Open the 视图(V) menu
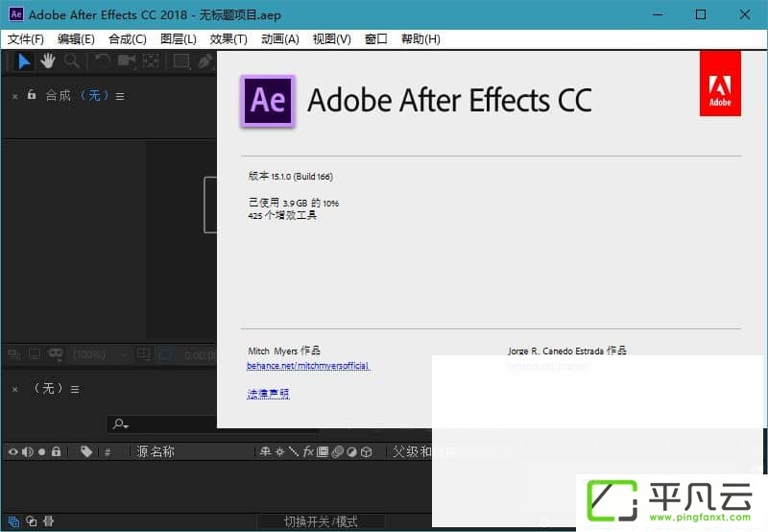The width and height of the screenshot is (768, 532). pos(331,39)
